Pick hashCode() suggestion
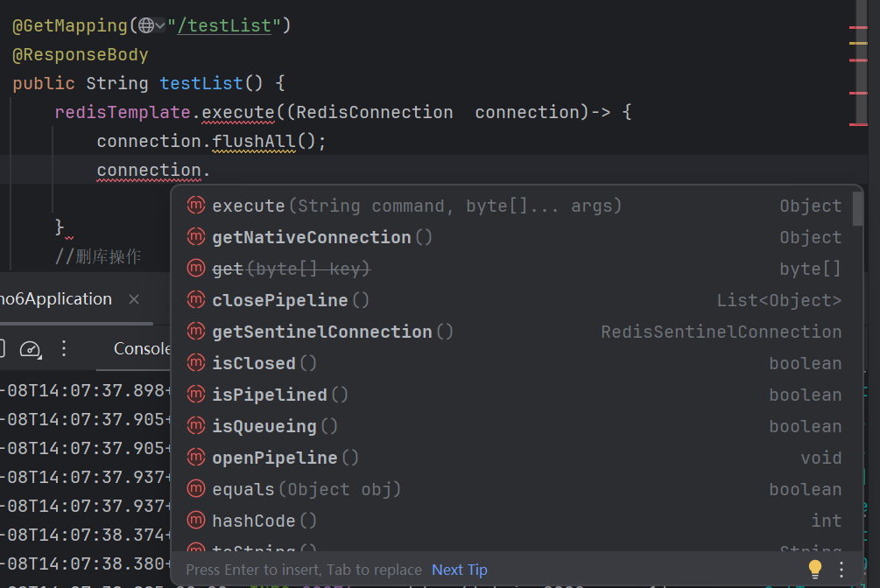The image size is (880, 588). [x=516, y=521]
